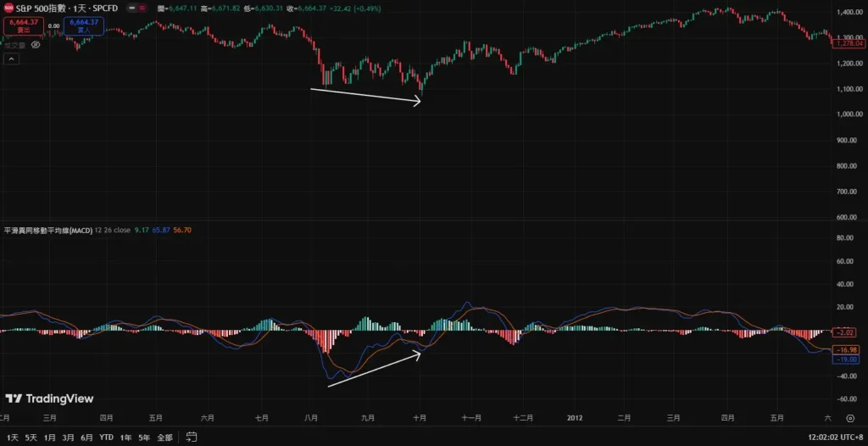The image size is (868, 446).
Task: Collapse the indicator legend with the chevron
Action: [x=12, y=59]
